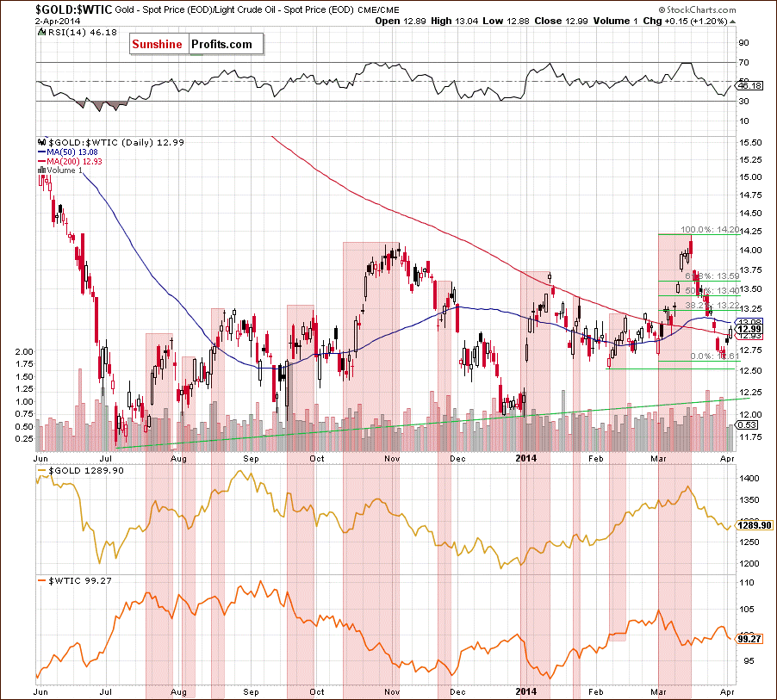Viewport: 777px width, 700px height.
Task: Click the 110 crude oil axis label
Action: [x=746, y=583]
